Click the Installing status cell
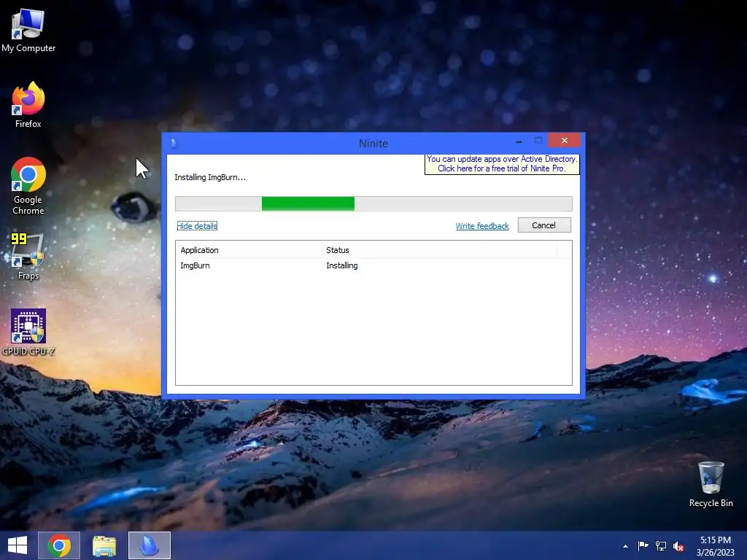747x560 pixels. 342,265
